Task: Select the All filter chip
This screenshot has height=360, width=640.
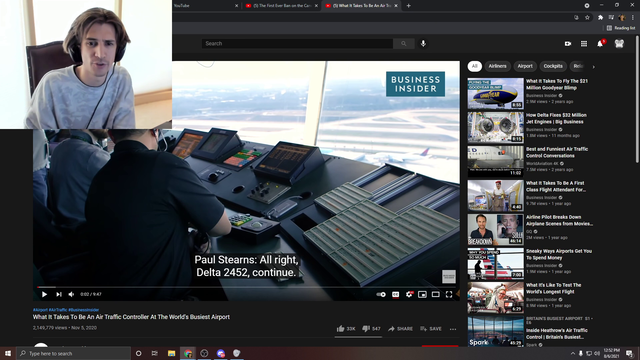Action: click(474, 66)
